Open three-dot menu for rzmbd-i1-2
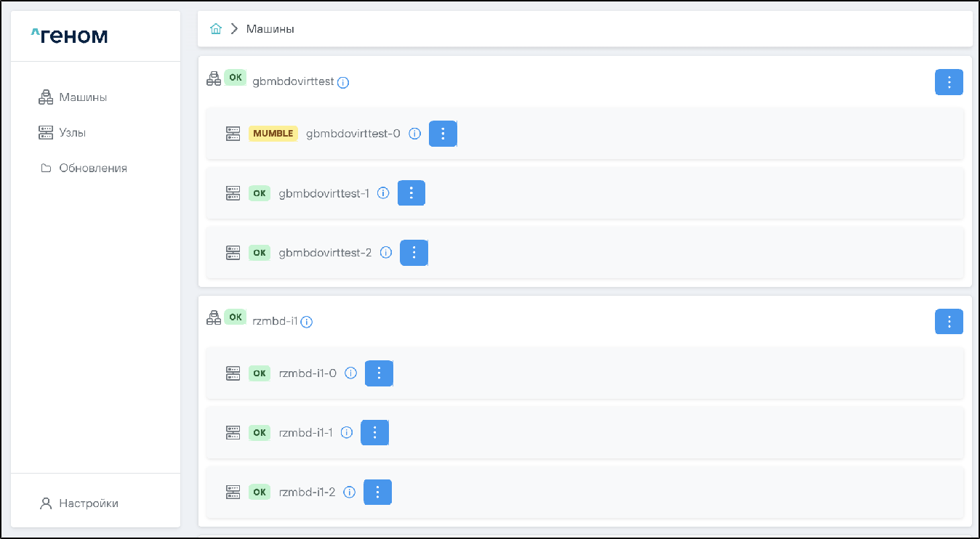This screenshot has width=980, height=539. [377, 493]
